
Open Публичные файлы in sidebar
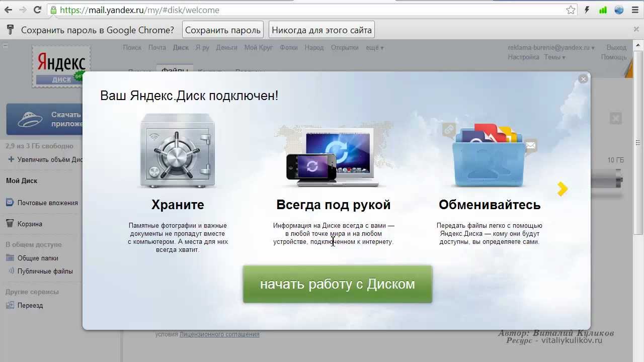point(45,271)
